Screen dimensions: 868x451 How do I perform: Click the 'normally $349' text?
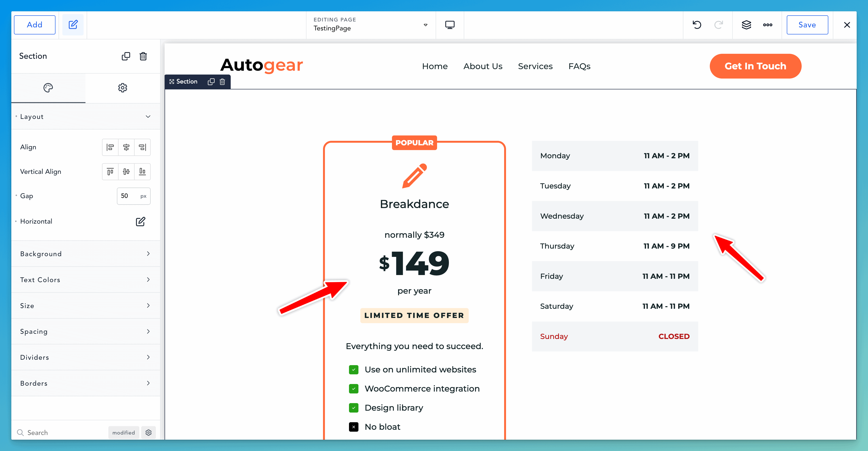414,235
